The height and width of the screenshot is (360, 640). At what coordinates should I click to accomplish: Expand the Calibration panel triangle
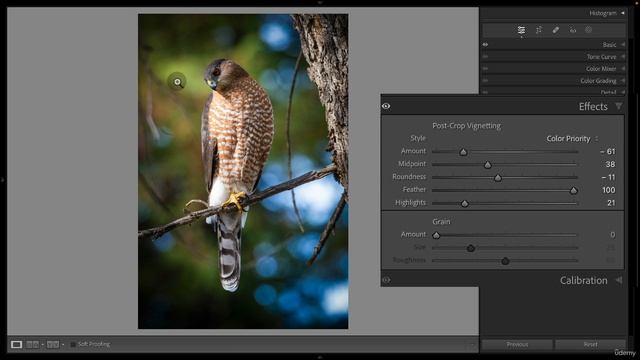pyautogui.click(x=619, y=280)
